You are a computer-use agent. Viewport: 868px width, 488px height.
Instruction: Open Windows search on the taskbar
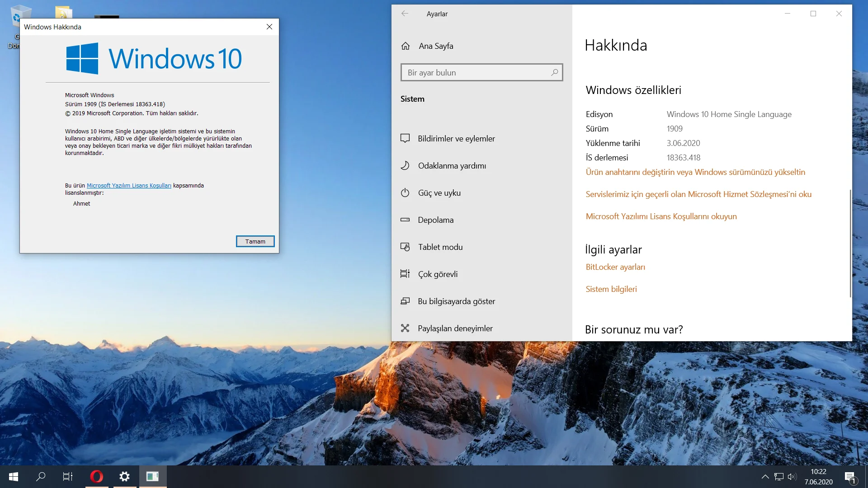(x=40, y=476)
